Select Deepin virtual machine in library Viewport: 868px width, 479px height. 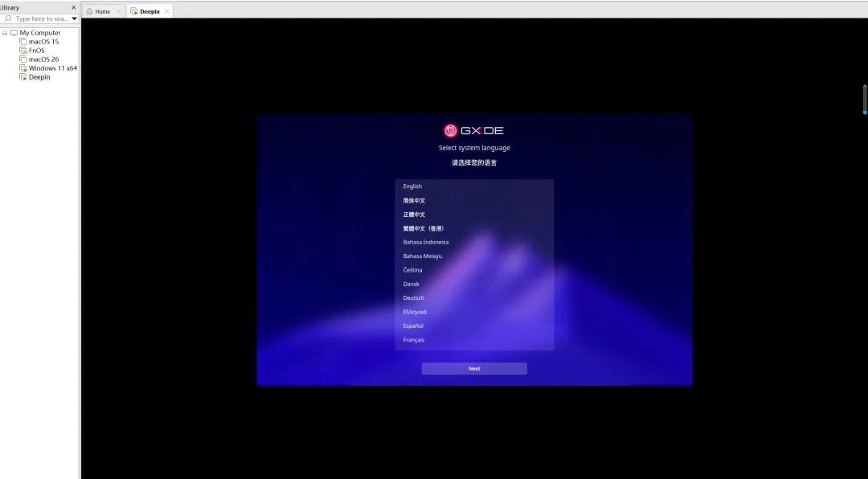39,77
